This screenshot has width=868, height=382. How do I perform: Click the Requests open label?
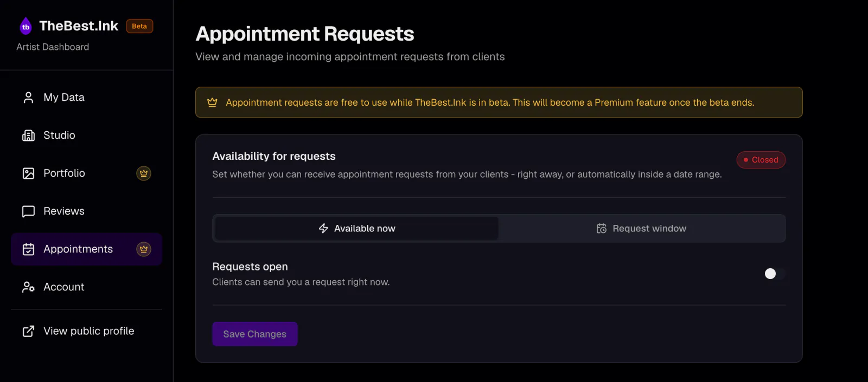point(250,267)
